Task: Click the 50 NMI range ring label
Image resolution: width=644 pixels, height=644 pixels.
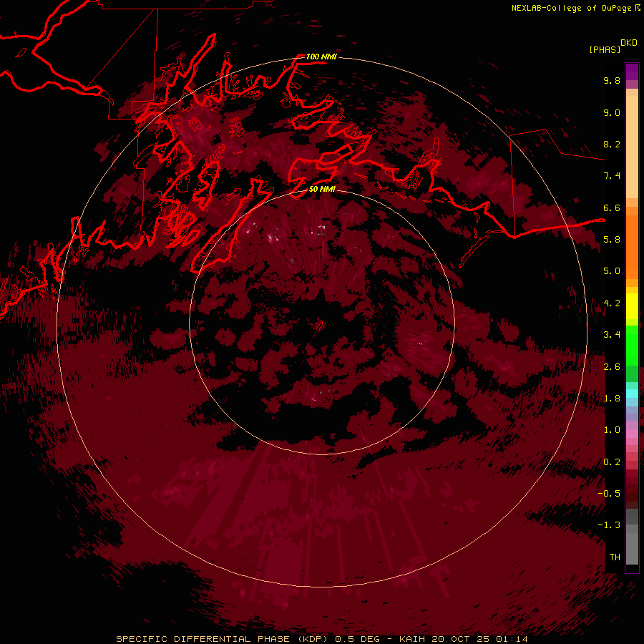Action: coord(322,189)
